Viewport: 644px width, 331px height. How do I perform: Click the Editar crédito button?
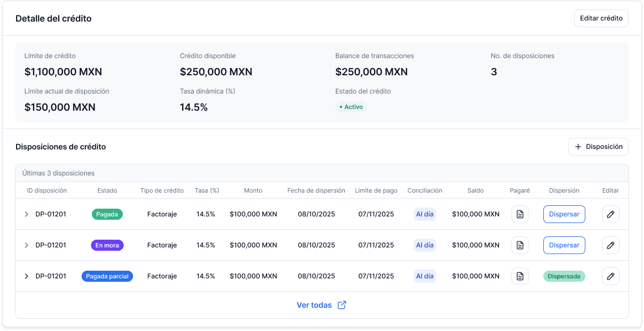pos(601,18)
